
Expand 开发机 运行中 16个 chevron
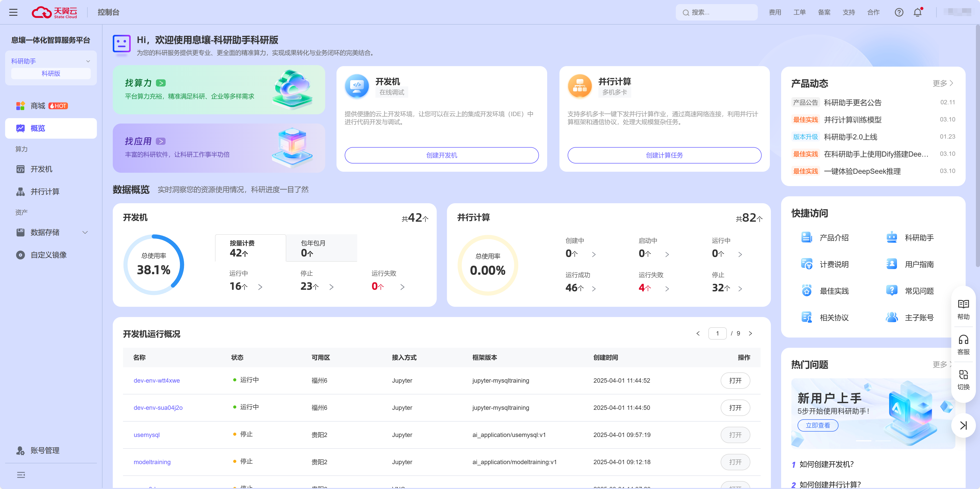click(260, 287)
